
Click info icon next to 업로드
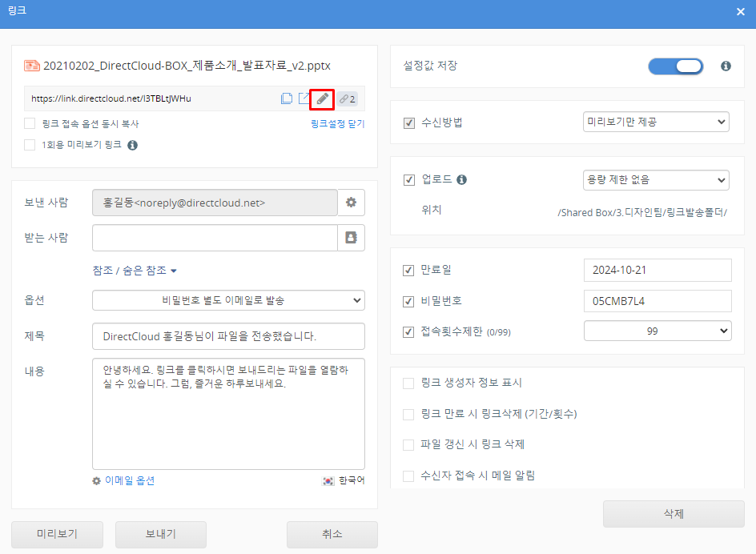[461, 179]
